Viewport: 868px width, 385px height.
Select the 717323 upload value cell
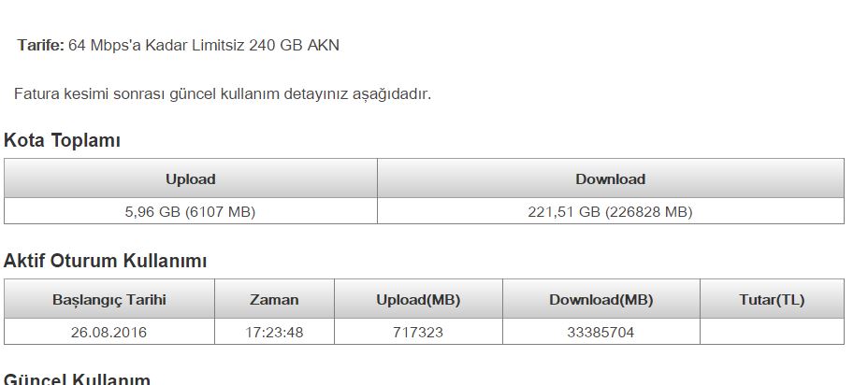(x=418, y=333)
